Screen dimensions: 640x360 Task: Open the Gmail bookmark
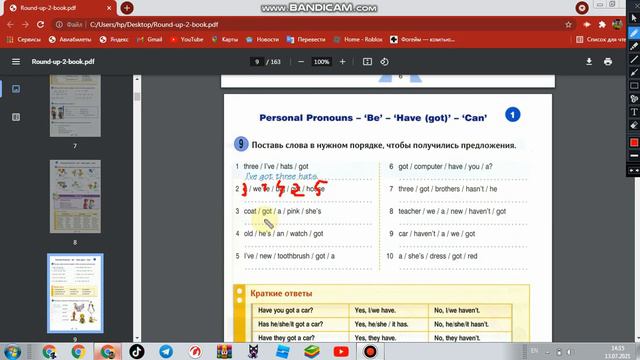[149, 40]
